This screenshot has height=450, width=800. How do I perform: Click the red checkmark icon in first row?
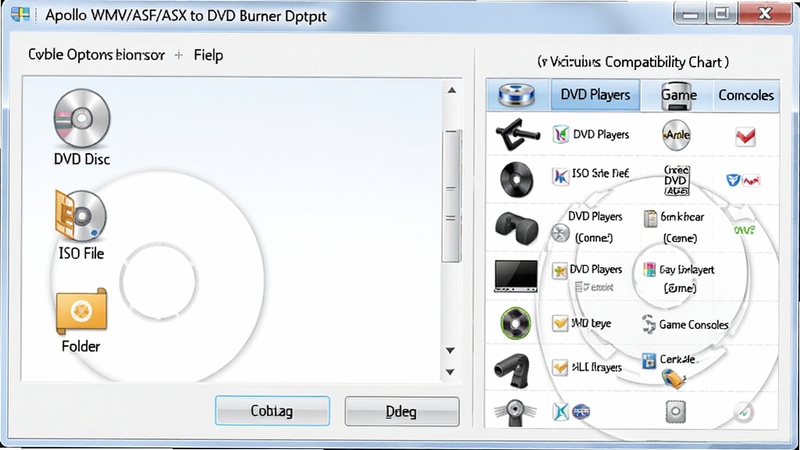coord(745,136)
